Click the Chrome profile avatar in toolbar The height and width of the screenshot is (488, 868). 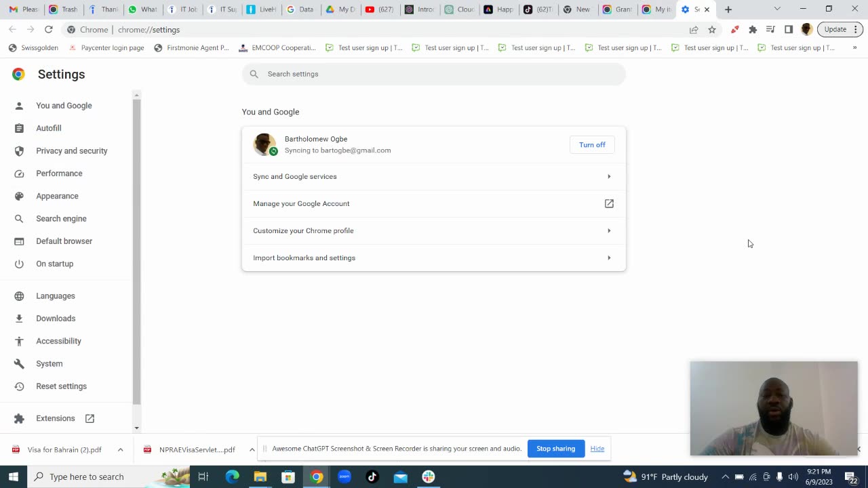coord(806,30)
